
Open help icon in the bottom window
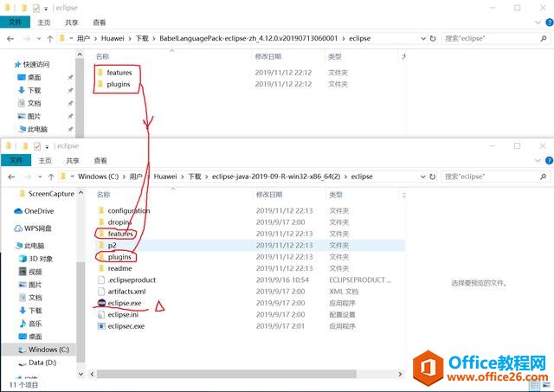pyautogui.click(x=550, y=161)
